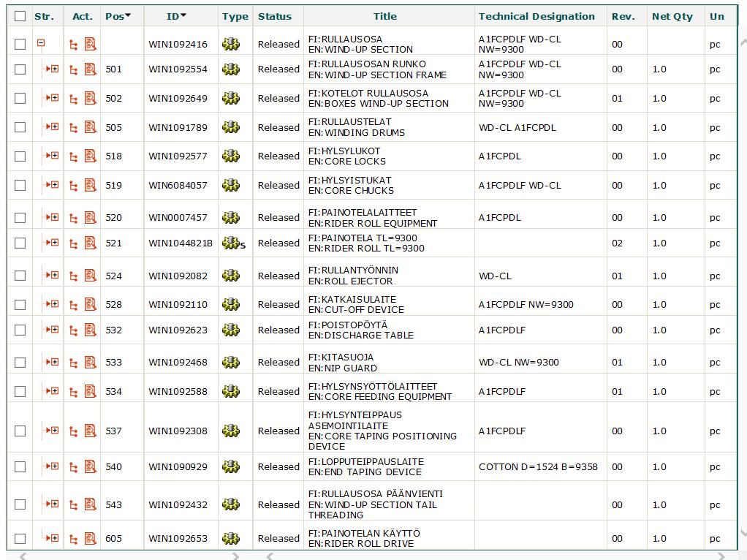Click vertical scrollbar up arrow

742,43
